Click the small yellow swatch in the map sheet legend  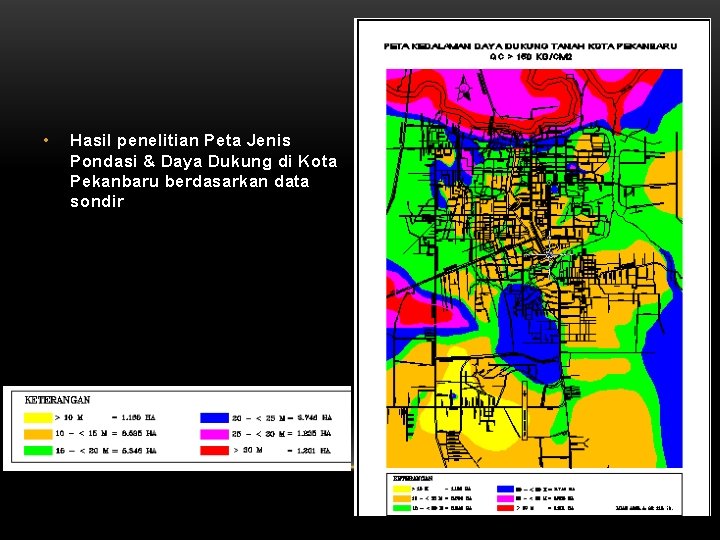[402, 489]
